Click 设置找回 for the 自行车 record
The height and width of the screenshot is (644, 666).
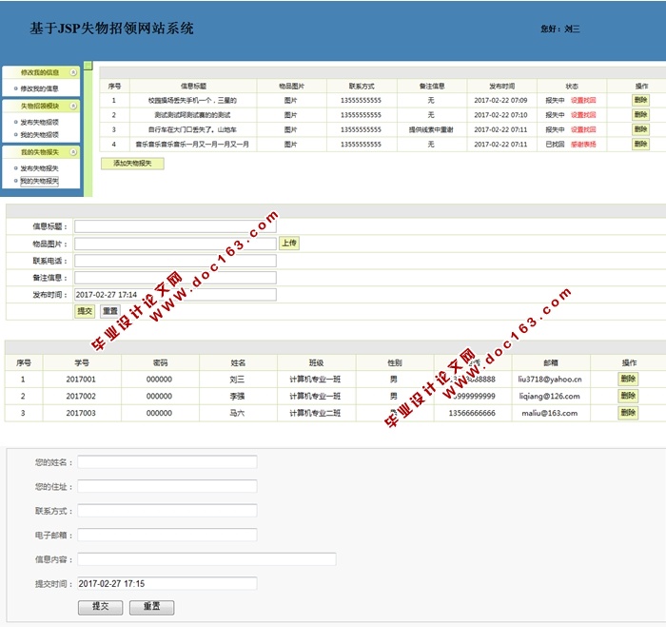pos(583,130)
